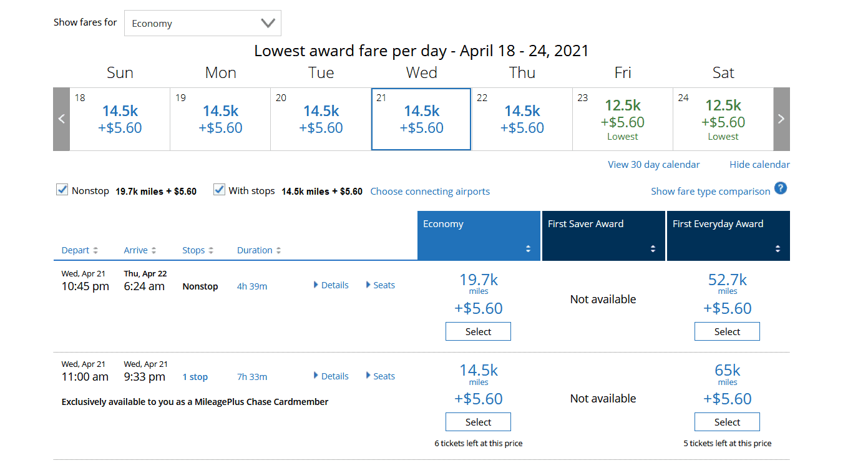Sort flights by the Duration column
This screenshot has width=868, height=463.
258,250
